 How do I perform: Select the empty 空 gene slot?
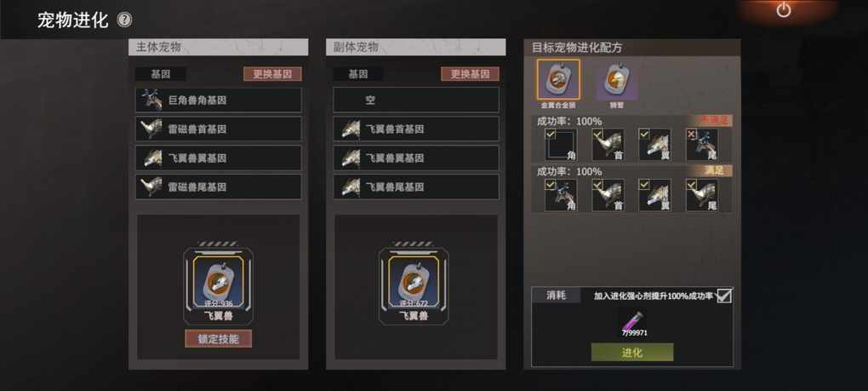click(416, 101)
